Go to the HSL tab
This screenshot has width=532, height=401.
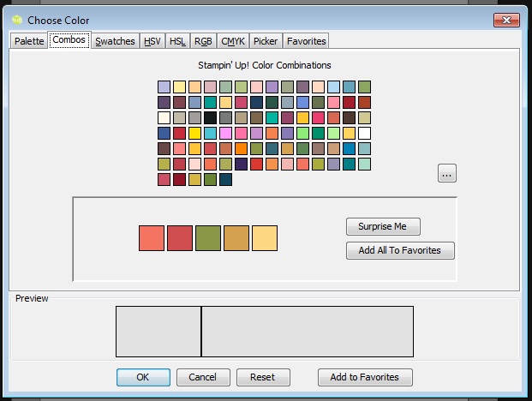(x=177, y=41)
